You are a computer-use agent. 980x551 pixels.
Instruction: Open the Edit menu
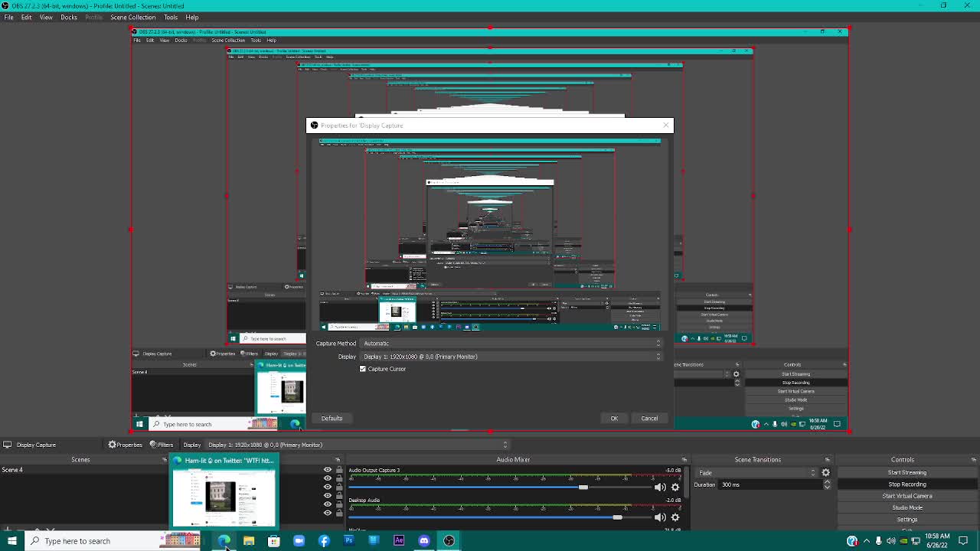point(26,17)
